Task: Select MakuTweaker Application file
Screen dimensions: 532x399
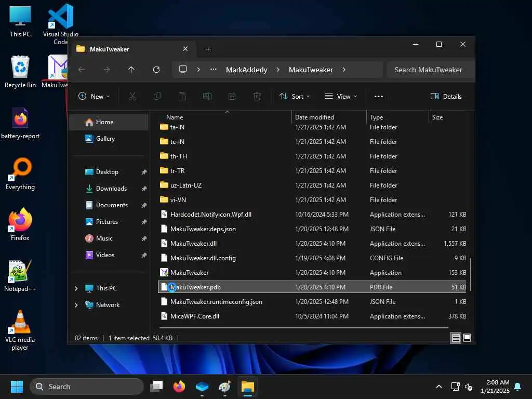Action: click(312, 272)
